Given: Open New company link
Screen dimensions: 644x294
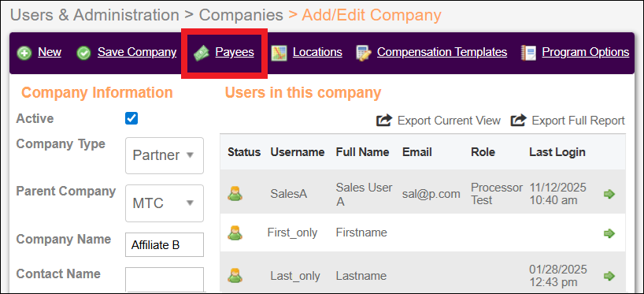Looking at the screenshot, I should tap(50, 52).
